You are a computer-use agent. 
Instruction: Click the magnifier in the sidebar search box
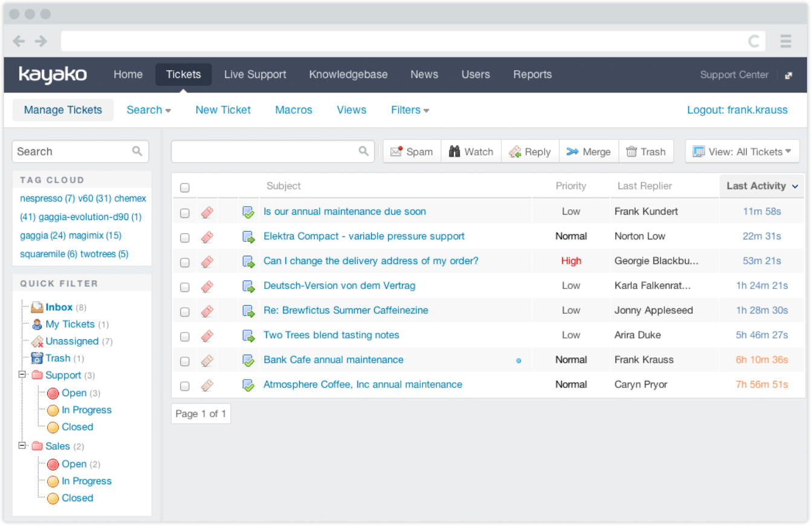[137, 151]
